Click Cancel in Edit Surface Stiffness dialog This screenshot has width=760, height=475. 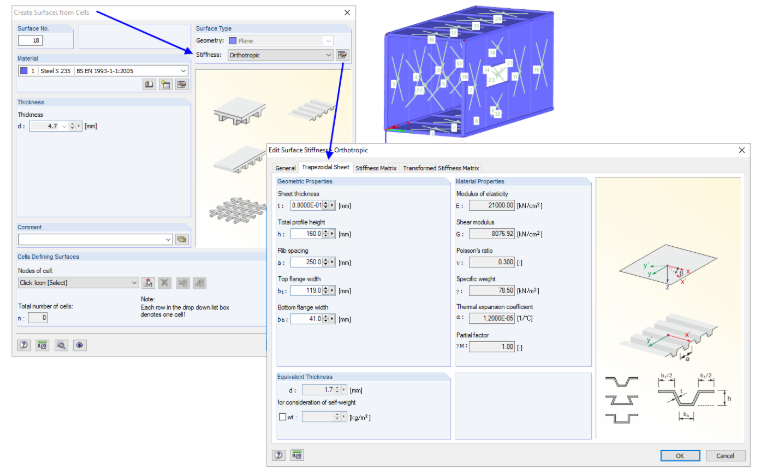pos(725,456)
